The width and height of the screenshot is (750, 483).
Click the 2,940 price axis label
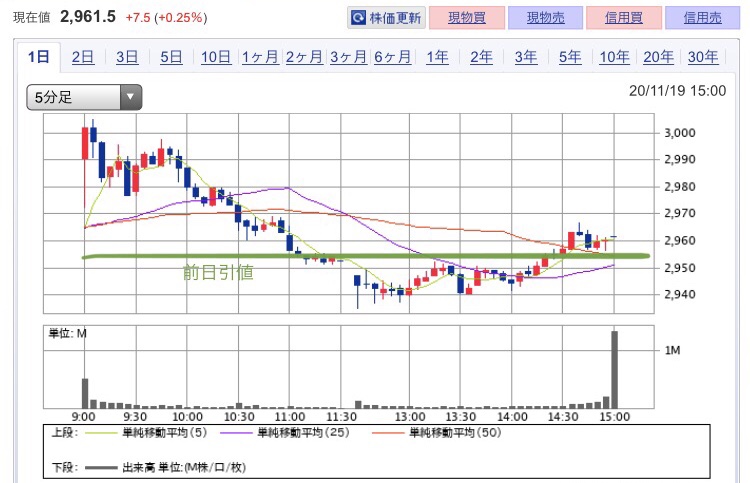pyautogui.click(x=680, y=294)
